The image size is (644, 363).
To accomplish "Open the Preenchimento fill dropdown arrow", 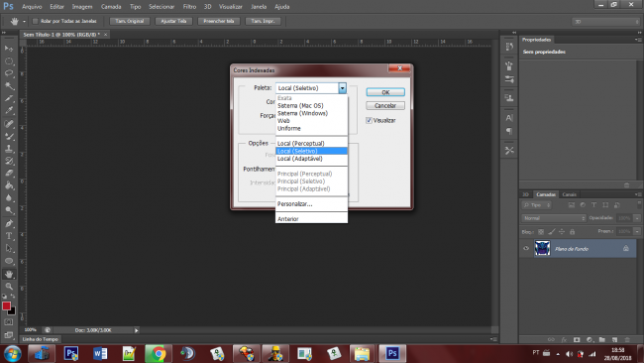I will (637, 231).
